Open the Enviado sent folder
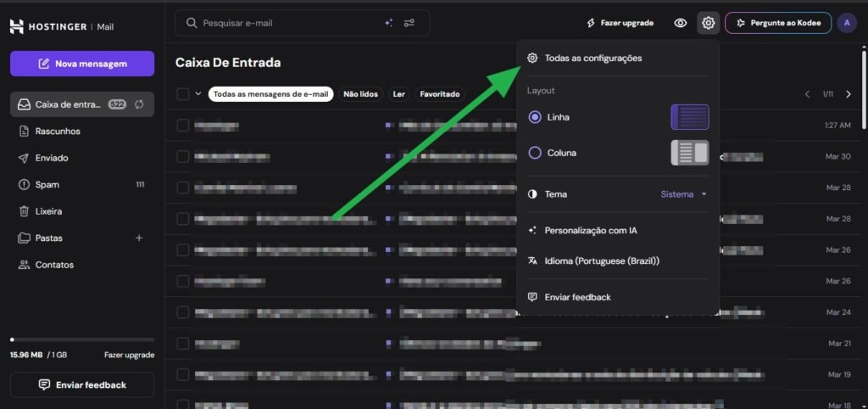Image resolution: width=868 pixels, height=409 pixels. coord(82,158)
